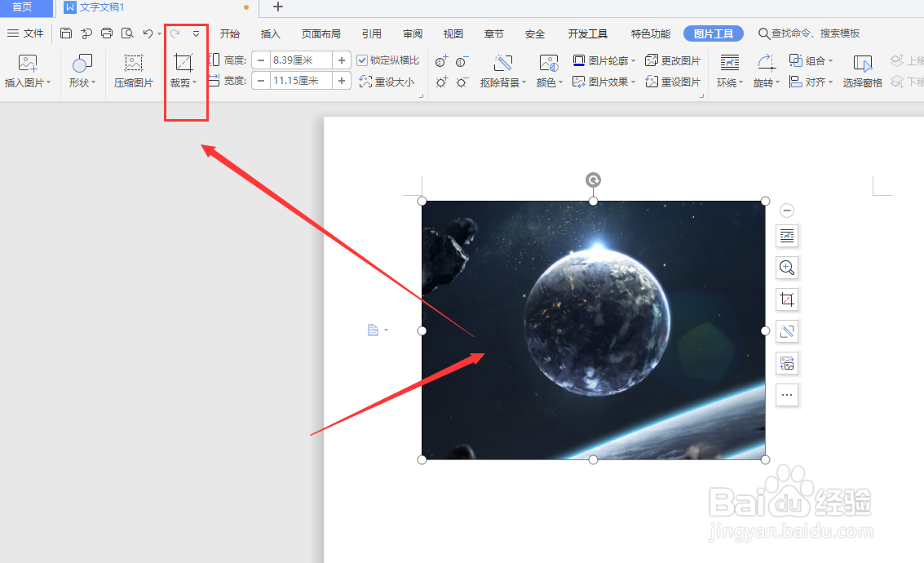
Task: Open the 页面布局 page layout tab
Action: point(321,33)
